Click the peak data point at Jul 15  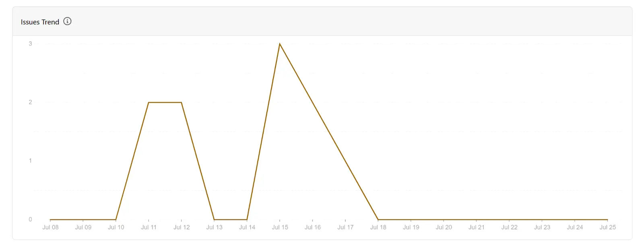coord(280,44)
